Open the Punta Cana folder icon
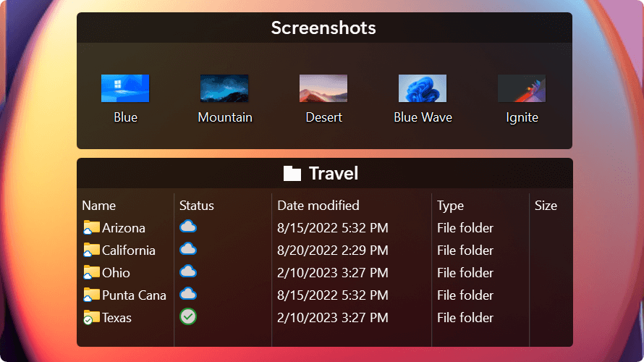 [x=91, y=295]
